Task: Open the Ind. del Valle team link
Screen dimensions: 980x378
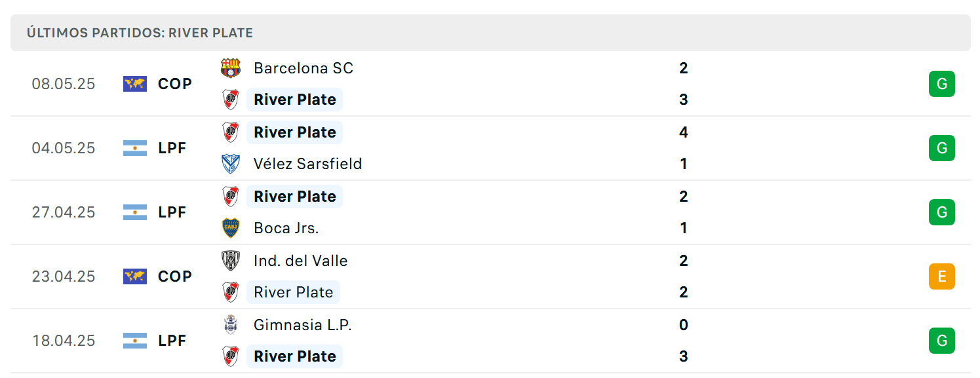Action: coord(301,261)
